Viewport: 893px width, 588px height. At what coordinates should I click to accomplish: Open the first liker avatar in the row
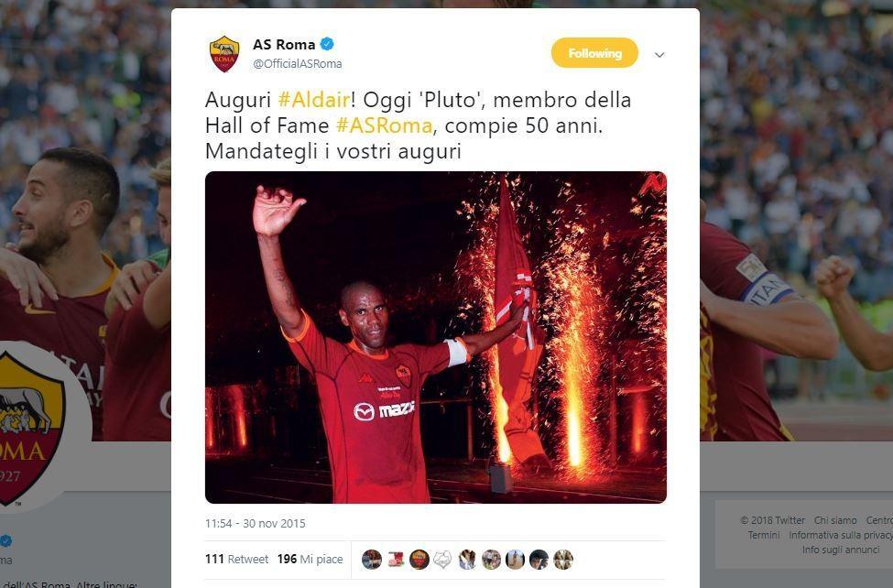[372, 560]
